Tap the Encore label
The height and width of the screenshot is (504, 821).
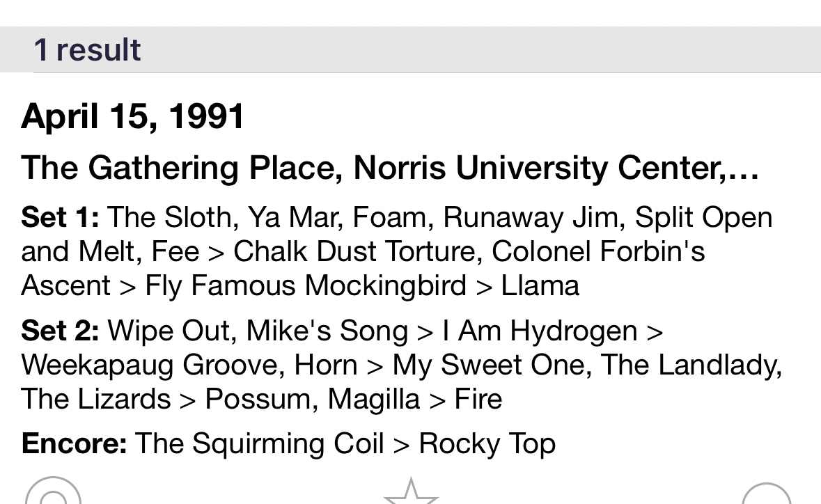coord(74,443)
